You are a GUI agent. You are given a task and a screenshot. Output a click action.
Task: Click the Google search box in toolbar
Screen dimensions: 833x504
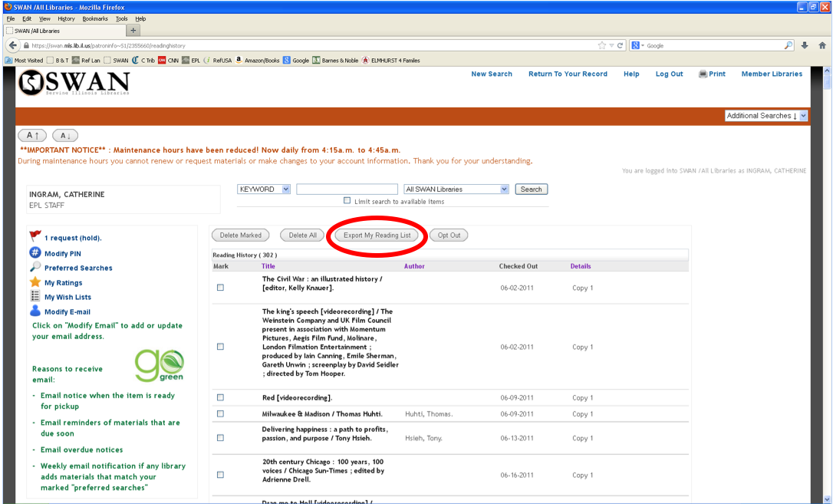point(715,46)
